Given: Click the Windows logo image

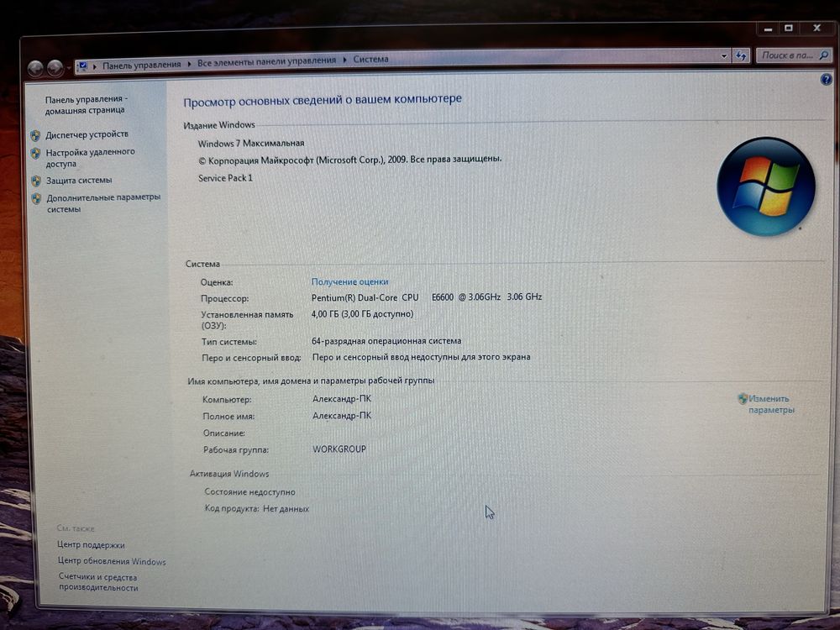Looking at the screenshot, I should click(766, 186).
